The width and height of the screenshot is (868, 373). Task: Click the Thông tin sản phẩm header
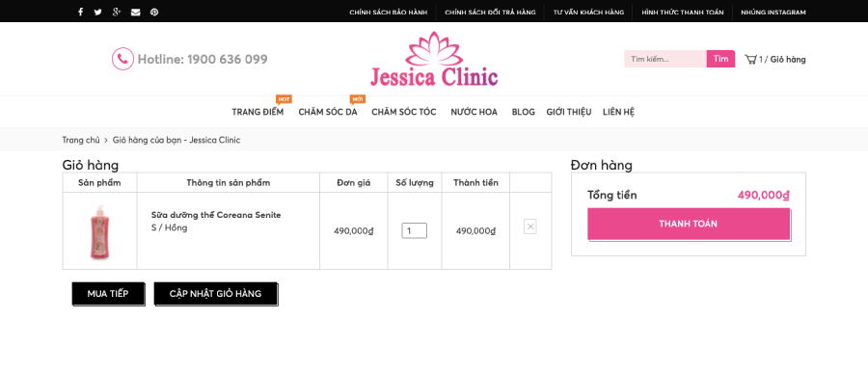[228, 182]
